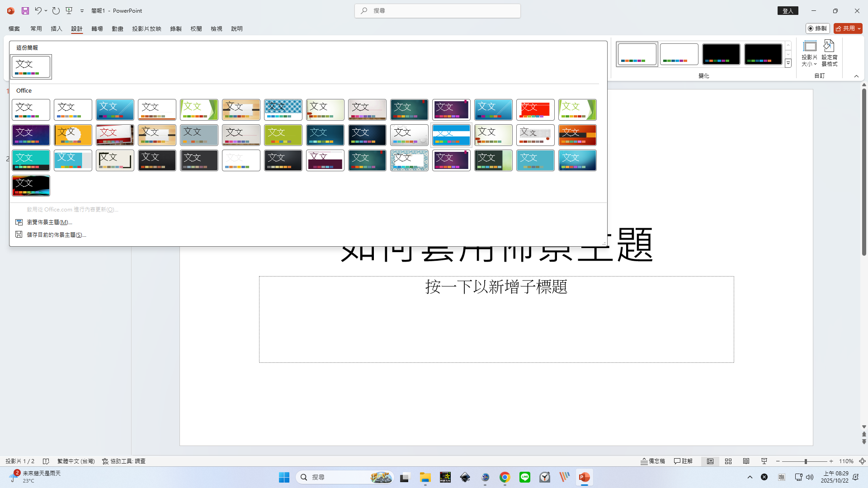The width and height of the screenshot is (868, 488).
Task: Fit slide to window icon
Action: coord(862,461)
